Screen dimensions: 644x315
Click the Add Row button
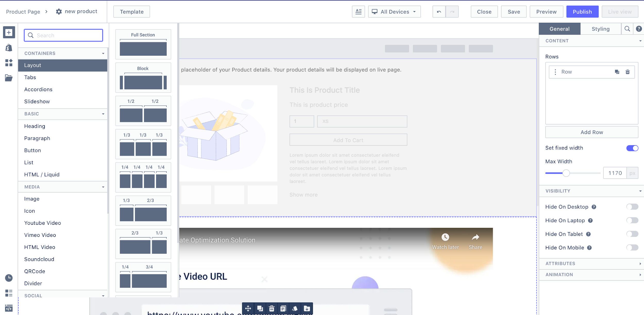pyautogui.click(x=591, y=132)
